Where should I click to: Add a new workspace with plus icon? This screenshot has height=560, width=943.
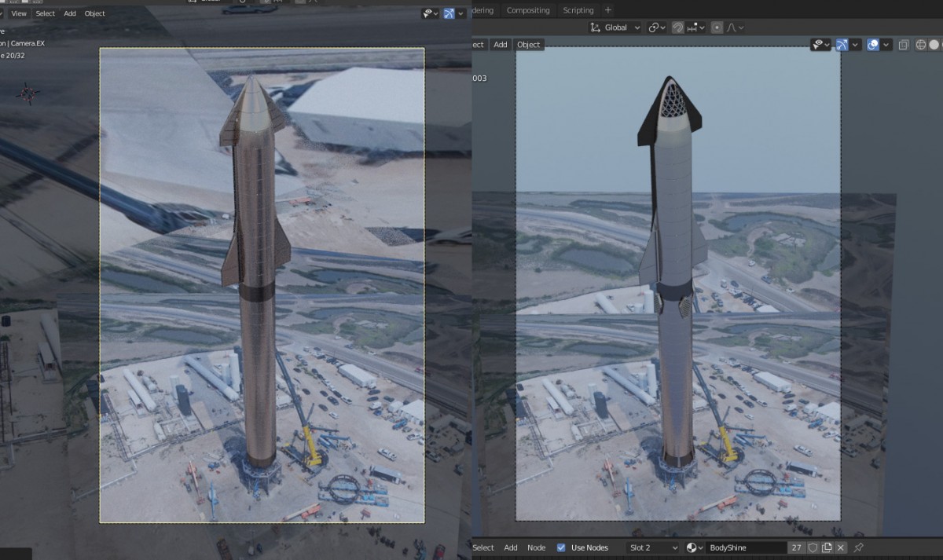tap(607, 10)
